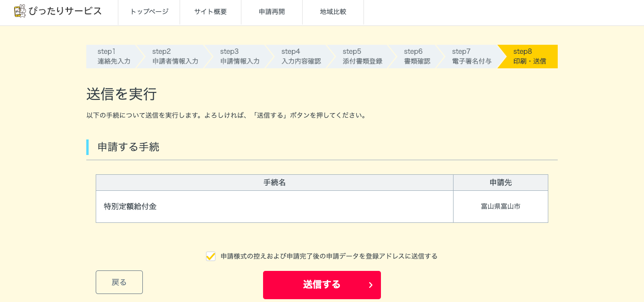
Task: Open the トップページ menu item
Action: point(149,12)
